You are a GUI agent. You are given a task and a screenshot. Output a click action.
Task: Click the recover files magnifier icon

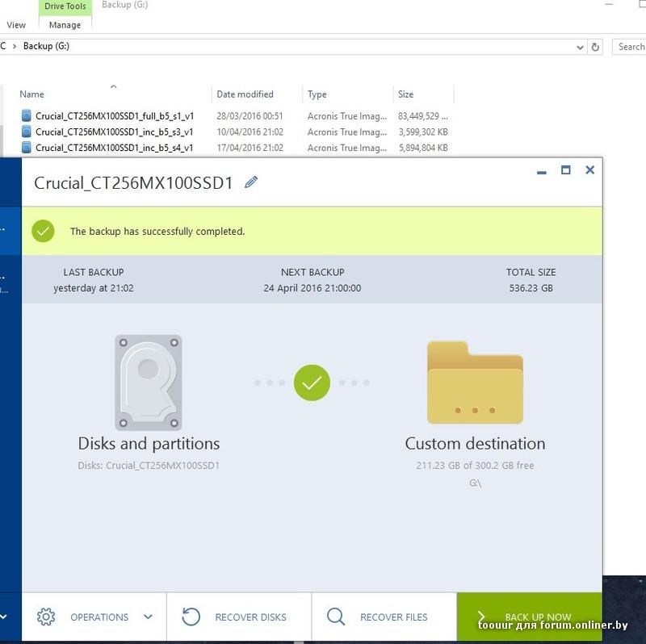coord(336,617)
